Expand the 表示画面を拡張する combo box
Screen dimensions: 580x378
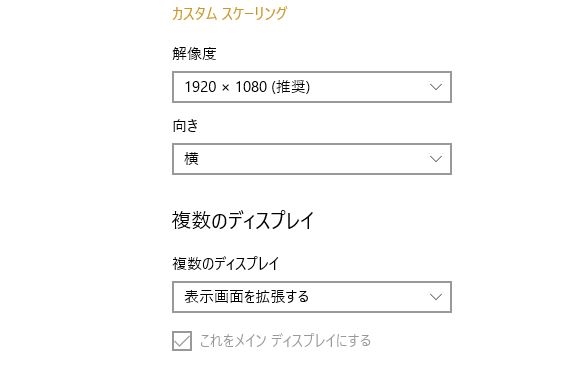(312, 297)
